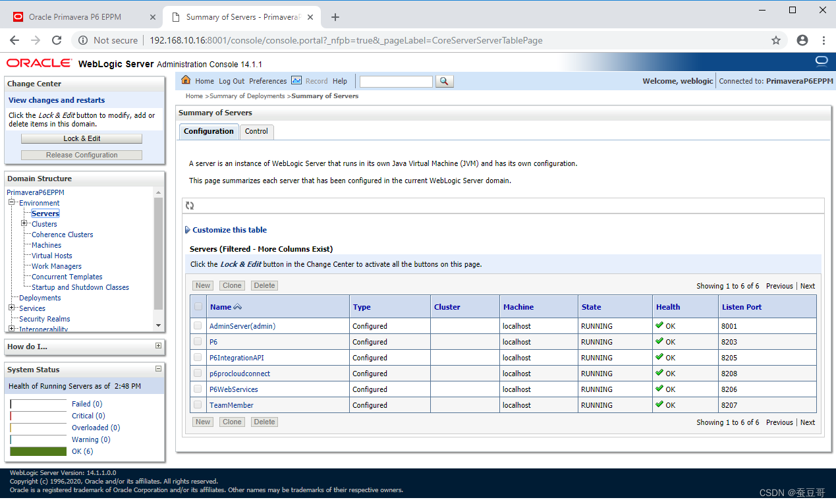Expand the Services tree node
This screenshot has width=836, height=504.
12,308
